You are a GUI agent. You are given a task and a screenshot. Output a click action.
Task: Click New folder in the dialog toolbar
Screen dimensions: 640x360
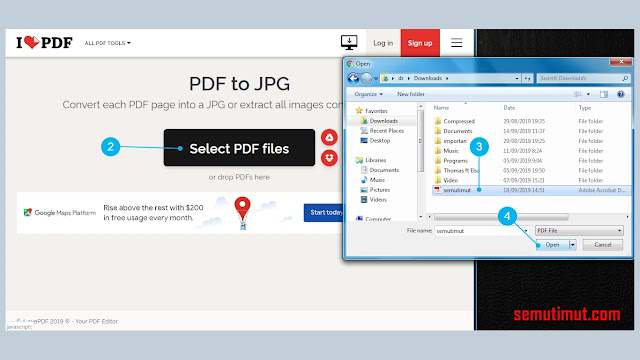pos(411,94)
